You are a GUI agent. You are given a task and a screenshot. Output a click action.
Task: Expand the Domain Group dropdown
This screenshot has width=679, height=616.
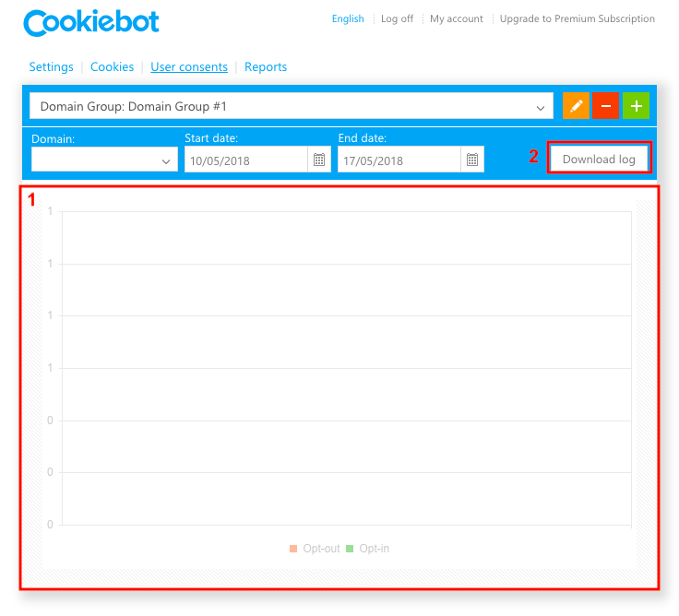[x=292, y=106]
